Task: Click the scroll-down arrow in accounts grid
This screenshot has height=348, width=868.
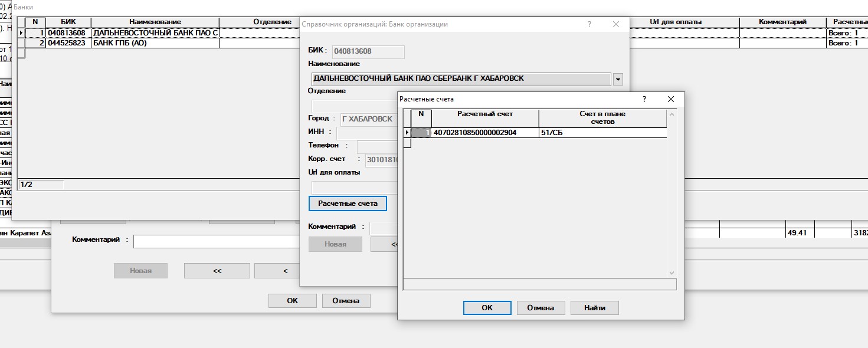Action: pos(671,273)
